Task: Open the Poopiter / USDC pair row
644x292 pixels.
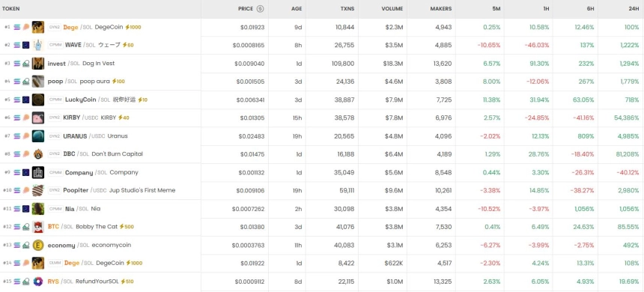Action: 322,191
